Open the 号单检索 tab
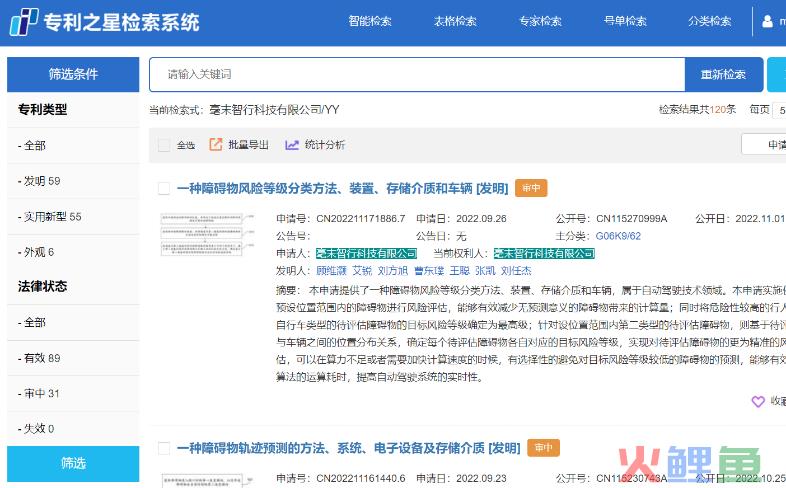Screen dimensions: 786x488 (x=625, y=21)
